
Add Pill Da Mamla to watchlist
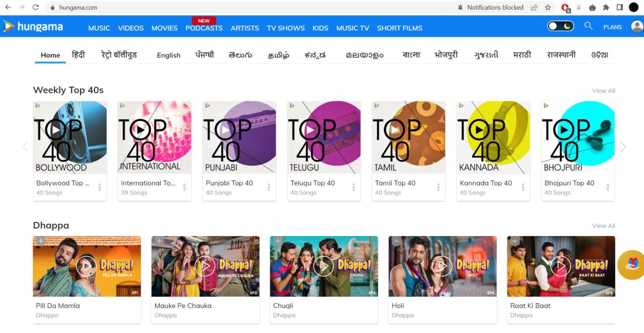coord(41,241)
